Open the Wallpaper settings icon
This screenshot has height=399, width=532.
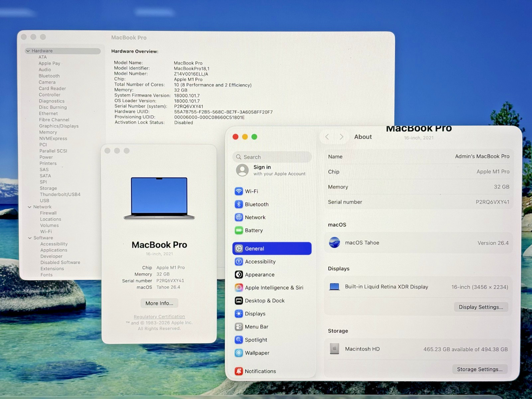(x=239, y=353)
